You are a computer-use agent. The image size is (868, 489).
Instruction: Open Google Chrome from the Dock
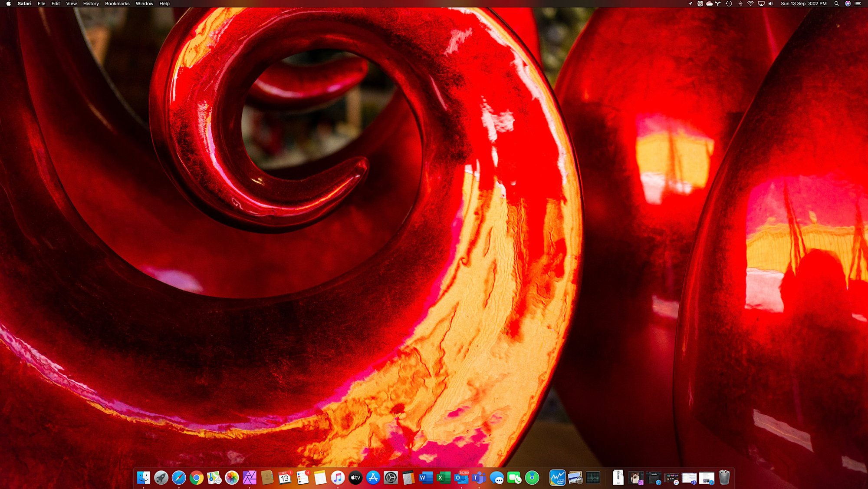197,478
